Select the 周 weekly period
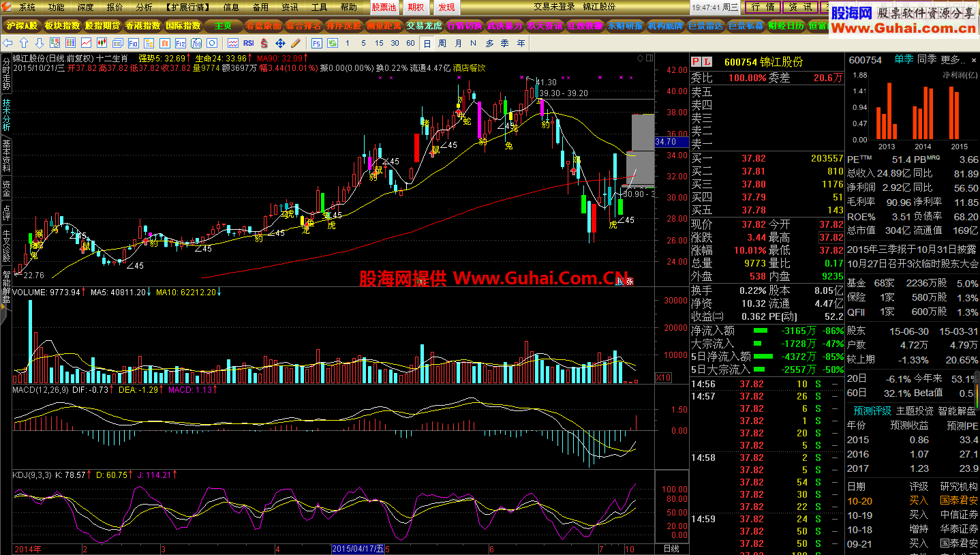Screen dimensions: 980x555 (442, 43)
